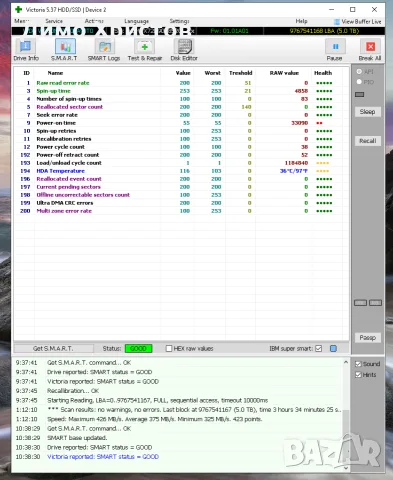Select the Seek error rate row
This screenshot has width=393, height=480.
[x=181, y=115]
